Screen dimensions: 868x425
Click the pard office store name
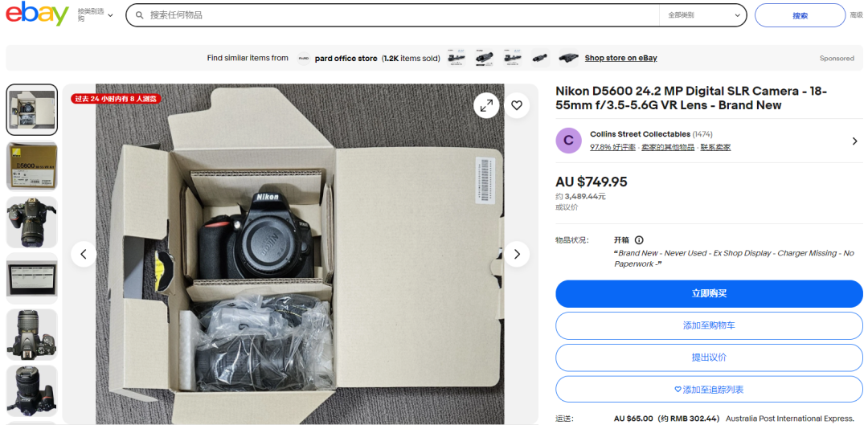346,58
